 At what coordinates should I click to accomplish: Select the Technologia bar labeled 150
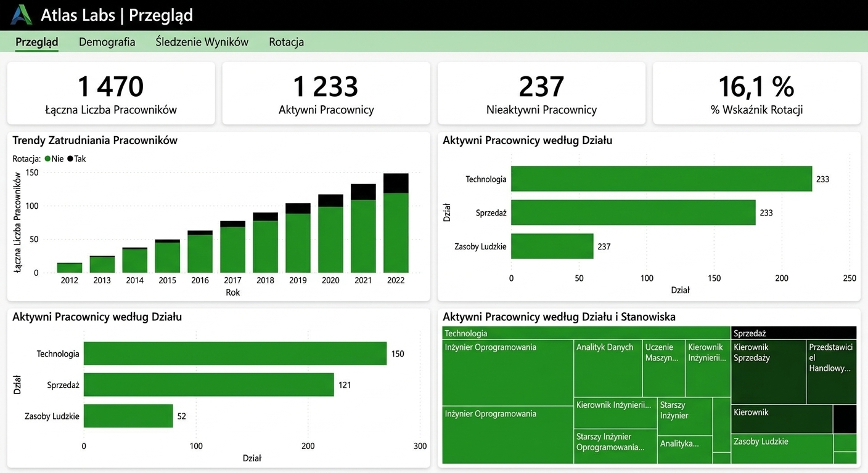tap(235, 354)
